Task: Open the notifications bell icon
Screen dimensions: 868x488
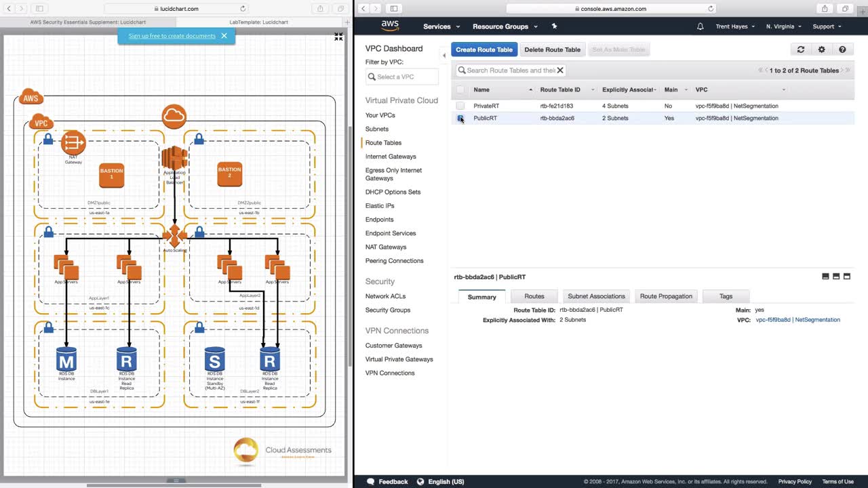Action: tap(700, 26)
